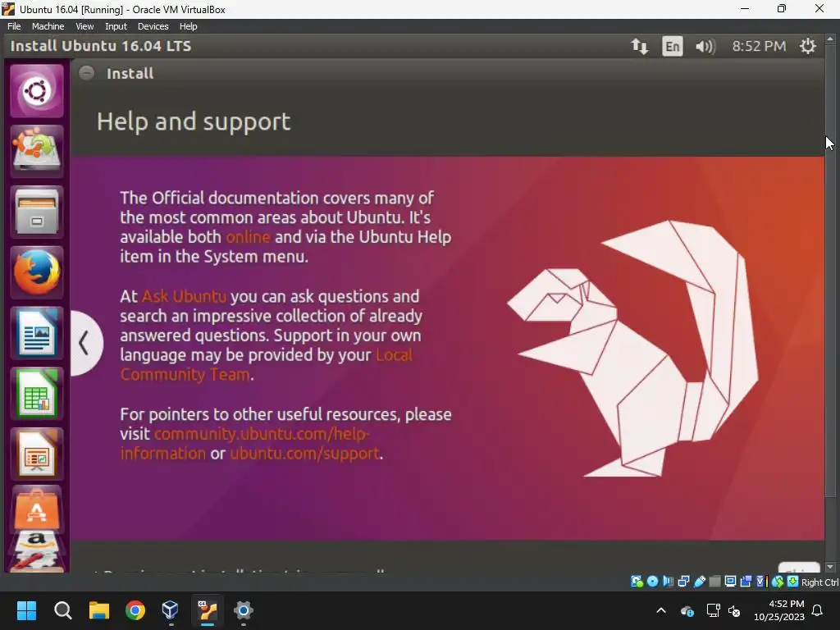Viewport: 840px width, 630px height.
Task: Click the scrollbar down arrow
Action: 830,566
